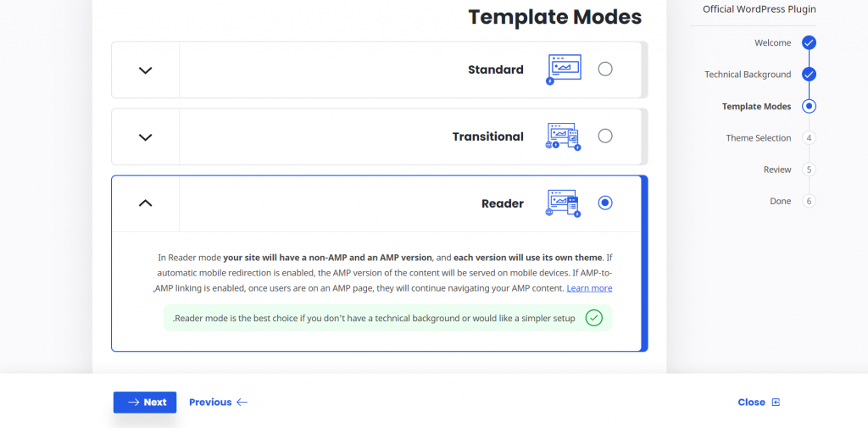Go to Done step in sidebar
The width and height of the screenshot is (868, 428).
click(x=780, y=201)
